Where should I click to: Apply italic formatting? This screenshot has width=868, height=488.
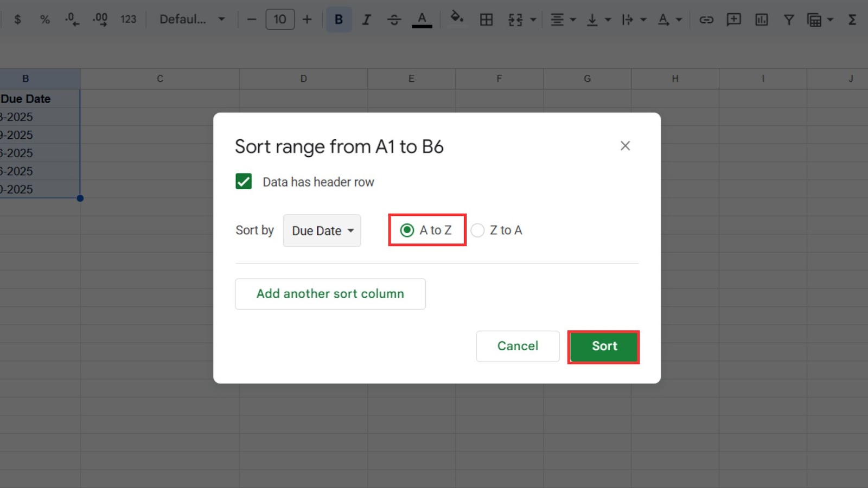(x=366, y=19)
